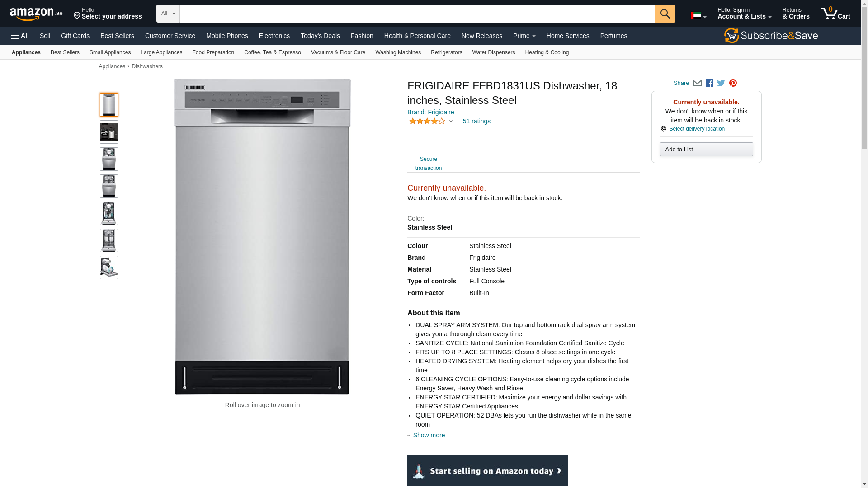Open the All search category dropdown
This screenshot has height=488, width=868.
(x=168, y=14)
